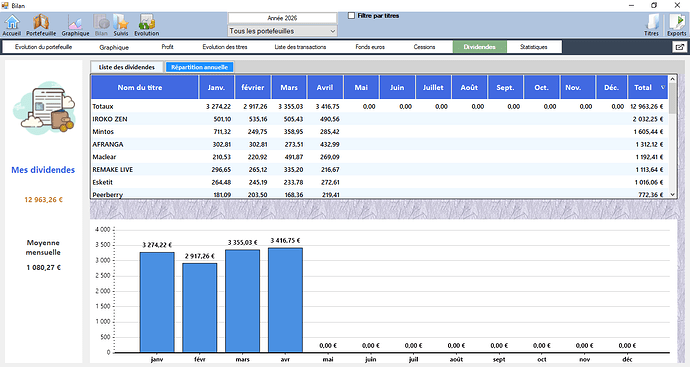Switch to Evolution des titres tab
This screenshot has width=690, height=367.
pyautogui.click(x=225, y=47)
